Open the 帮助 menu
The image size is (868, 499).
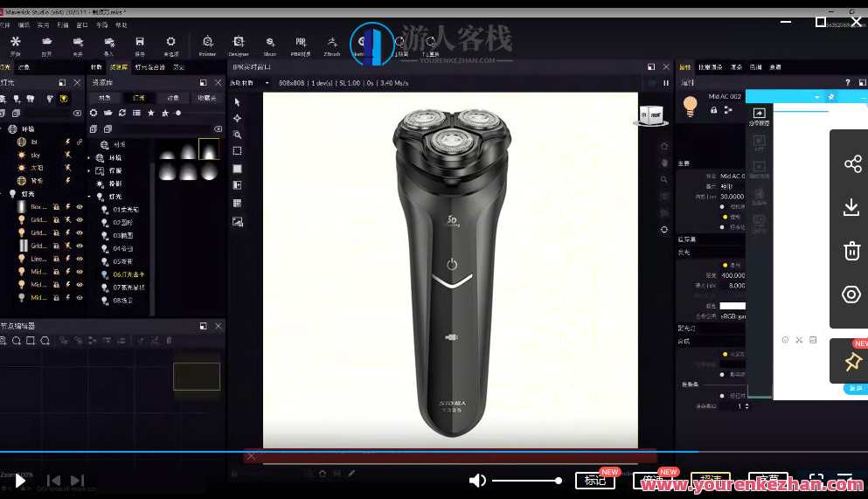tap(122, 25)
